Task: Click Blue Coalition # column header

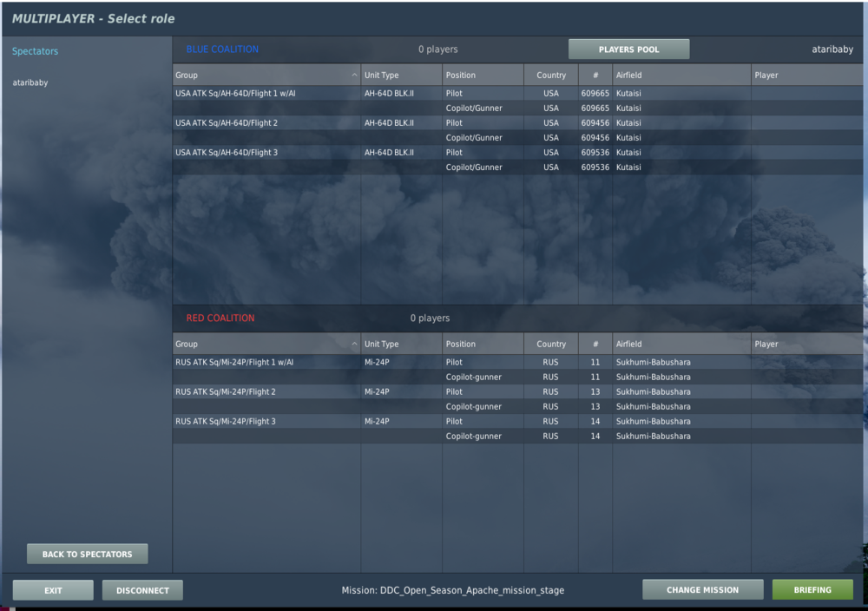Action: [x=595, y=75]
